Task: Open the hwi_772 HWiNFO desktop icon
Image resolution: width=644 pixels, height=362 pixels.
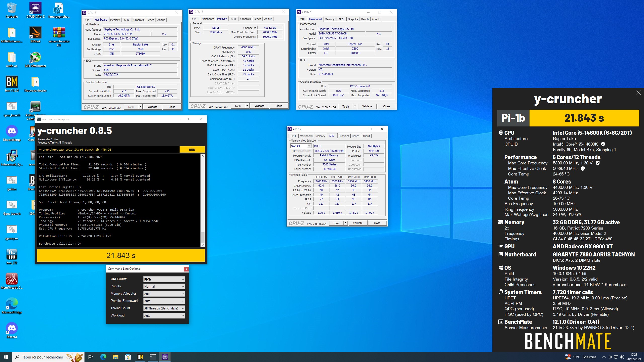Action: click(12, 257)
